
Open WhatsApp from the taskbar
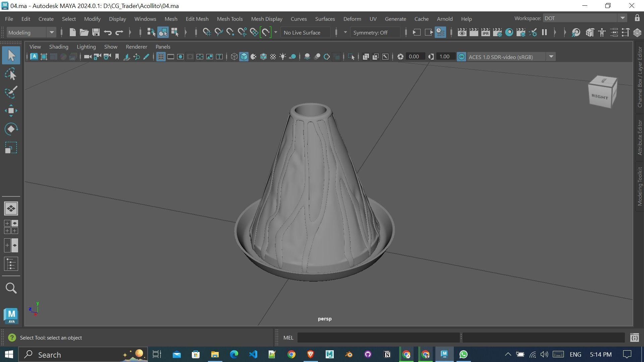click(464, 354)
